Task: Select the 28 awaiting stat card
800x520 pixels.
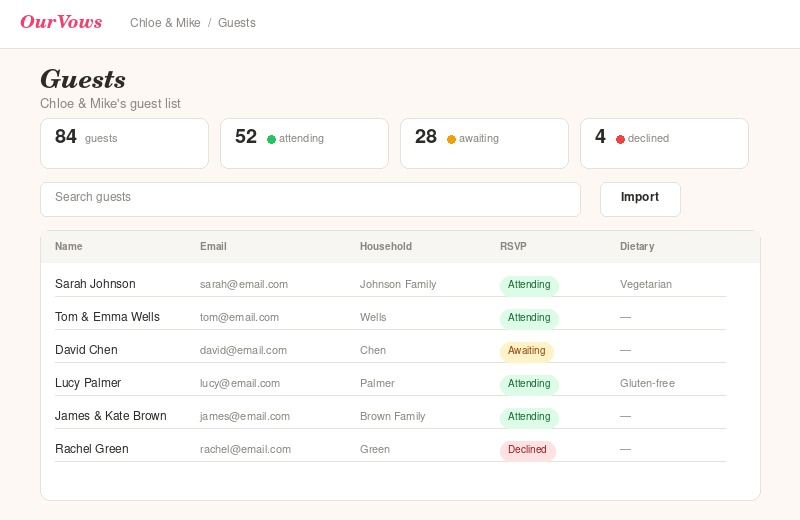Action: (484, 143)
